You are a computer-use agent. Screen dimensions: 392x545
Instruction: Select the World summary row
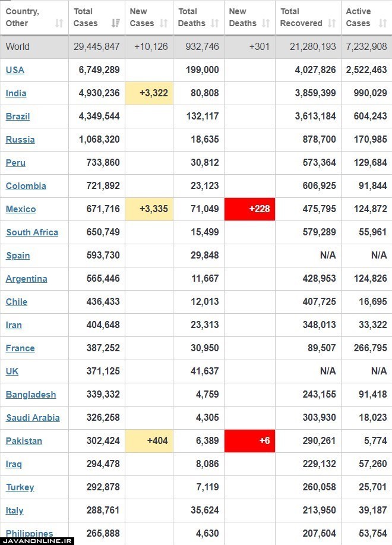tap(196, 46)
